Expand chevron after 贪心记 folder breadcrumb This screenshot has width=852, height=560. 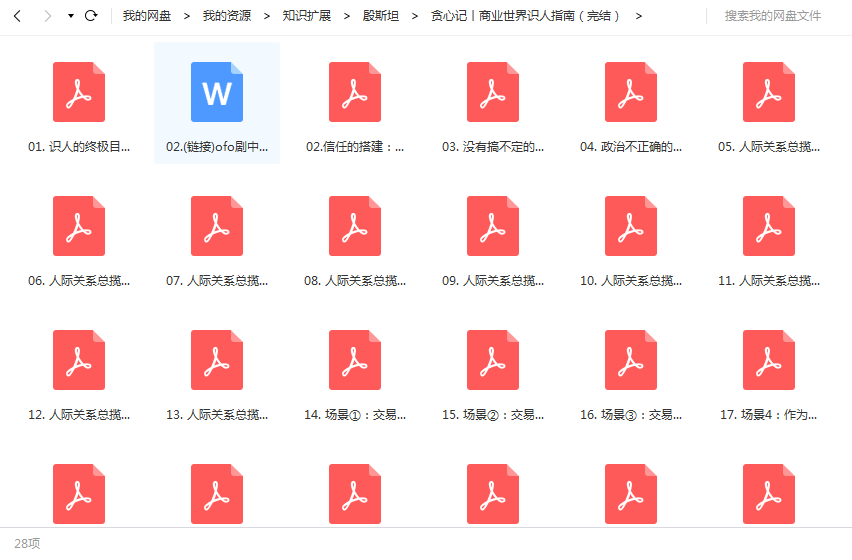click(x=638, y=16)
